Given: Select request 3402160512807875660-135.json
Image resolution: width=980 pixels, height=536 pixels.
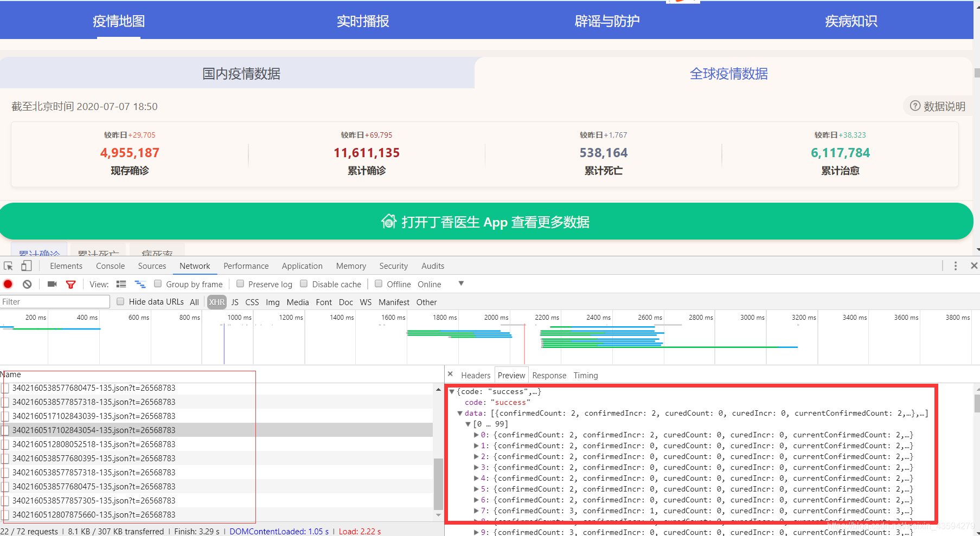Looking at the screenshot, I should [216, 514].
